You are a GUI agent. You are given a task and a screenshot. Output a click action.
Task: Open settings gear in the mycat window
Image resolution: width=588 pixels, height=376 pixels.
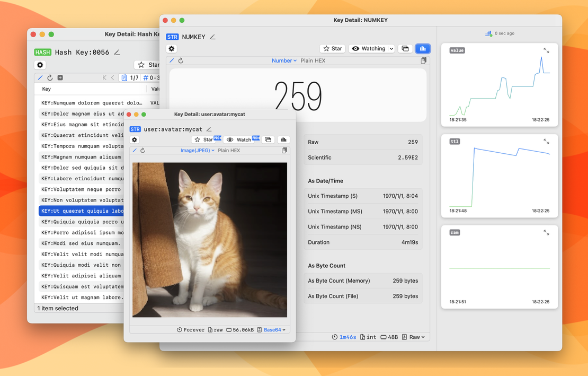pyautogui.click(x=134, y=139)
